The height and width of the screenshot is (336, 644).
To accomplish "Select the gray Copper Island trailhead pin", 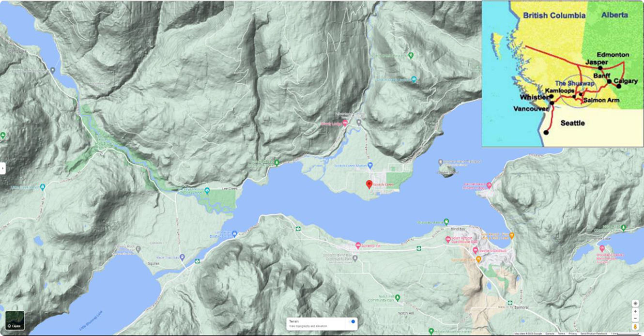I will point(440,162).
